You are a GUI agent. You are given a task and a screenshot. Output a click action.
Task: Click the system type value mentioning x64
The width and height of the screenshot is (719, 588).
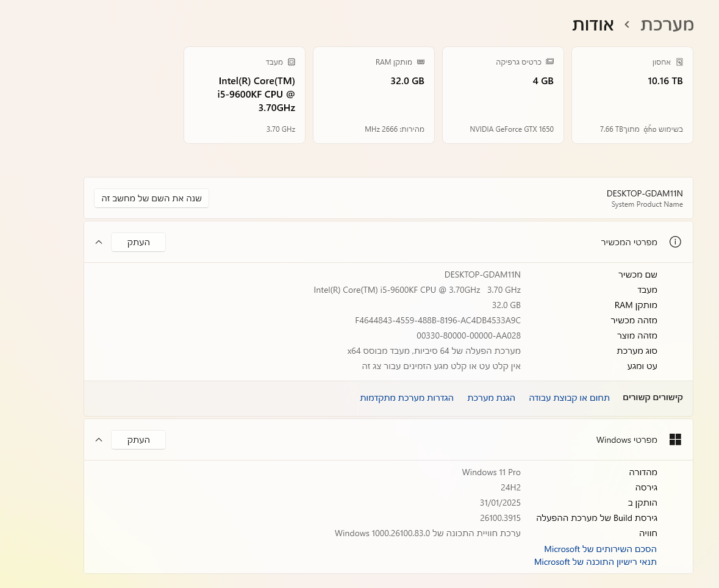coord(434,351)
